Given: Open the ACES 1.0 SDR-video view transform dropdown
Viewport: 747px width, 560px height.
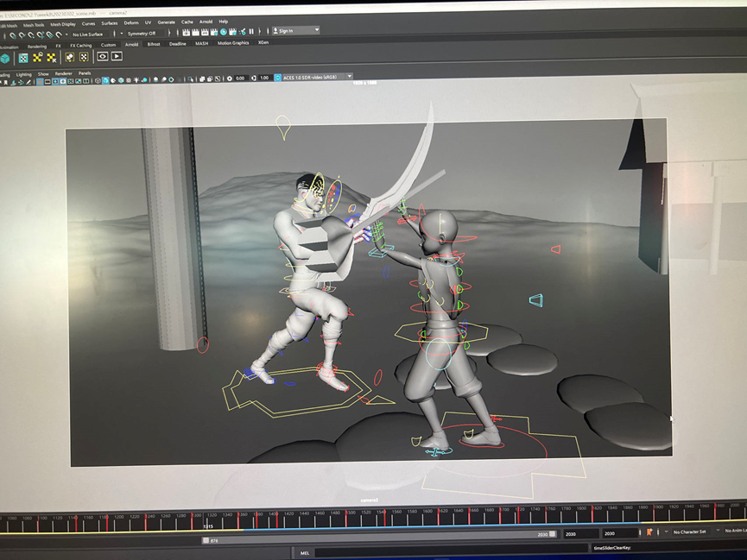Looking at the screenshot, I should click(x=318, y=77).
